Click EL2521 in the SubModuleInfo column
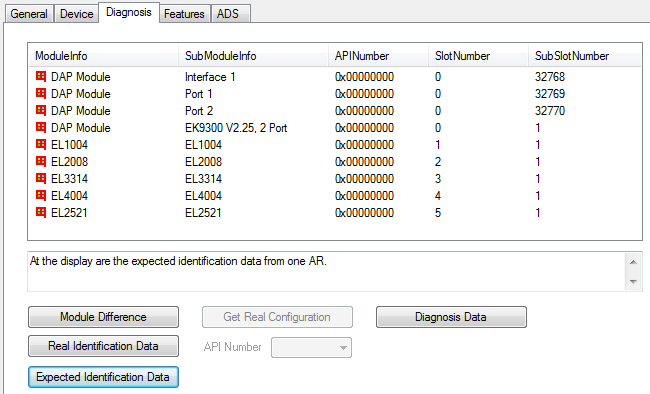Image resolution: width=650 pixels, height=394 pixels. pyautogui.click(x=203, y=213)
